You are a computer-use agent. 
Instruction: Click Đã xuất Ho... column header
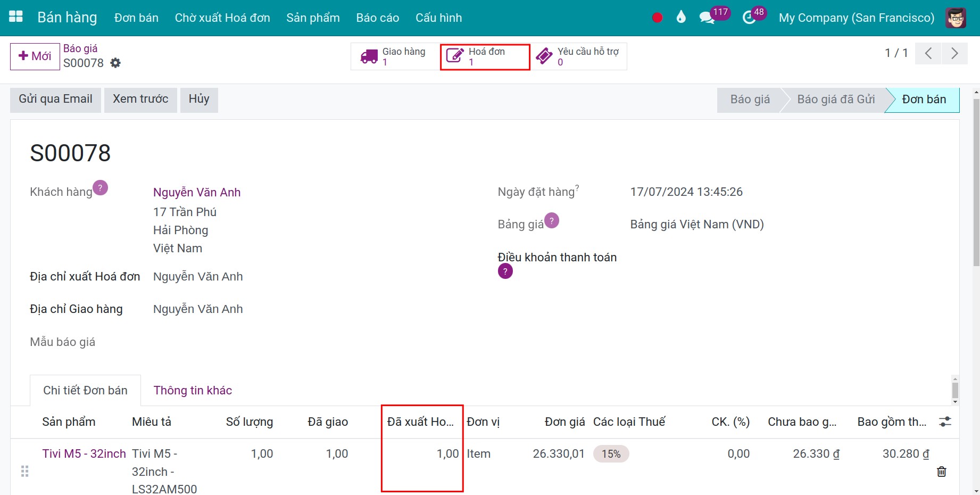(x=420, y=422)
